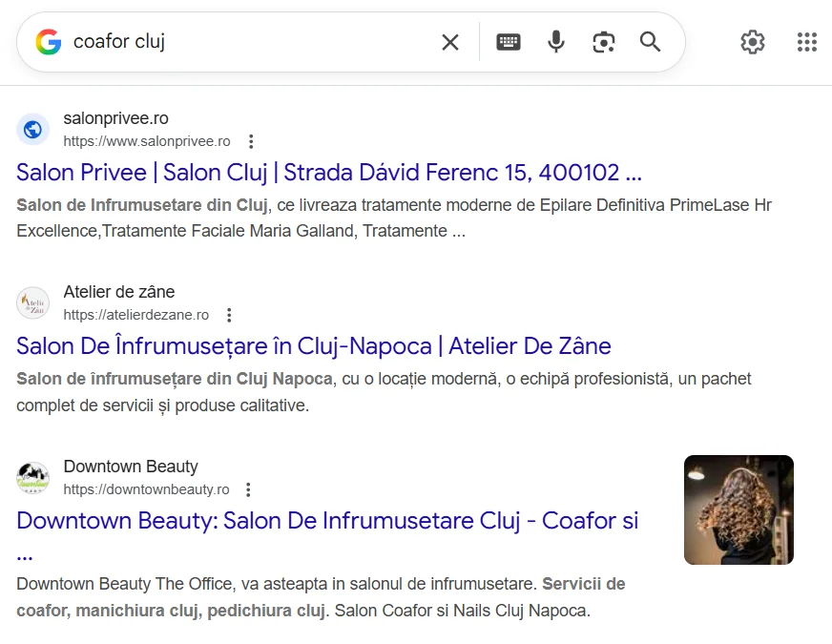Open quick settings gear icon

pyautogui.click(x=753, y=42)
